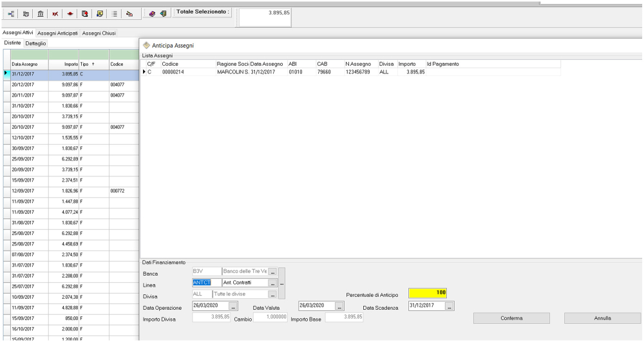This screenshot has width=644, height=342.
Task: Click the red diamond toolbar icon
Action: tap(70, 14)
